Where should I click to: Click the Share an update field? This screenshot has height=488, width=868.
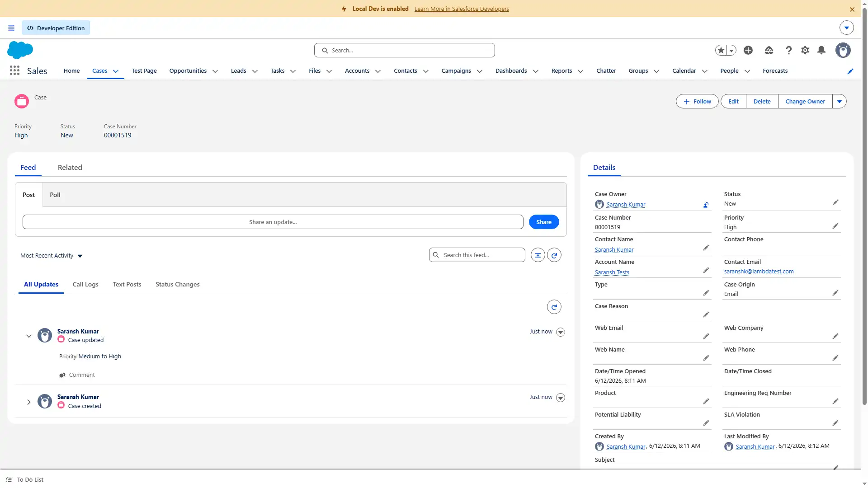(273, 222)
